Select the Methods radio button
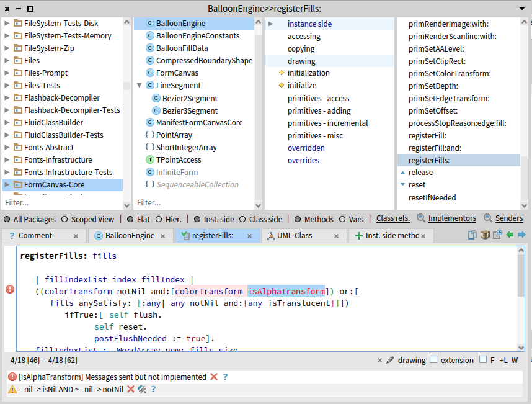Viewport: 532px width, 404px height. pos(298,219)
